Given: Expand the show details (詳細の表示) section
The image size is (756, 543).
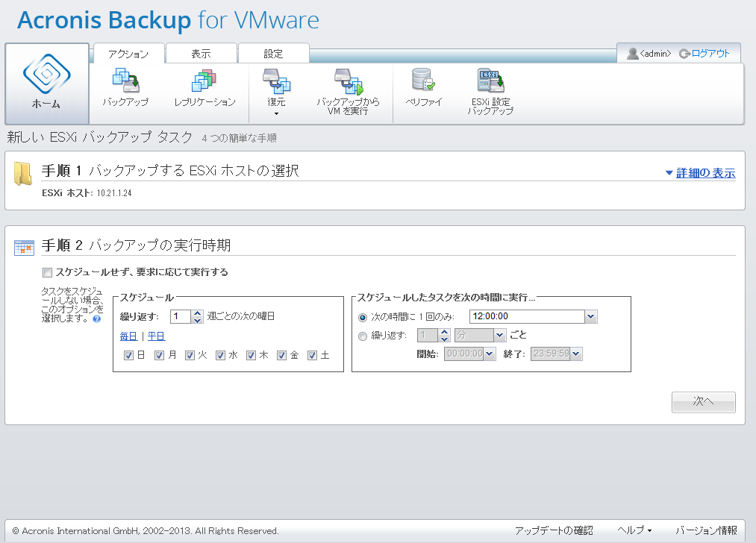Looking at the screenshot, I should 700,173.
